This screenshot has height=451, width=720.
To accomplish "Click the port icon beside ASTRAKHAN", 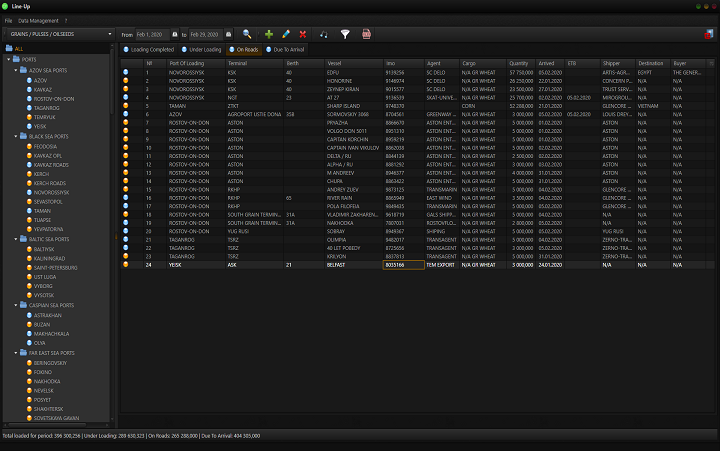I will (x=29, y=315).
